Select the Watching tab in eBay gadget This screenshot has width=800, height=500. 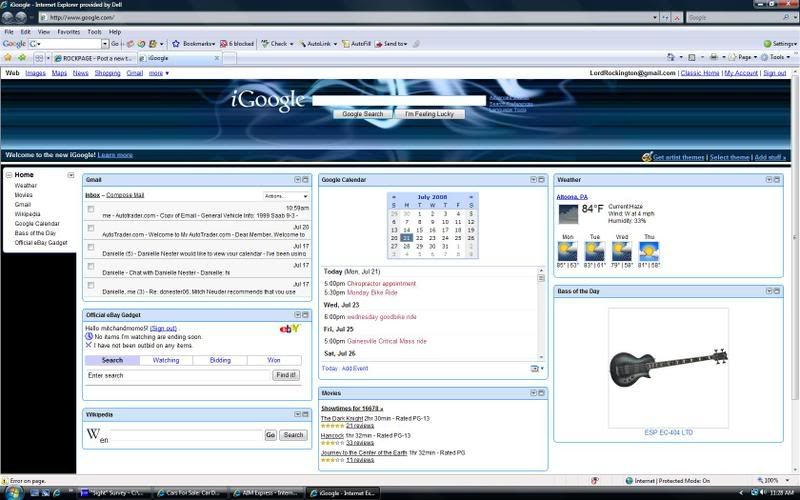click(166, 360)
